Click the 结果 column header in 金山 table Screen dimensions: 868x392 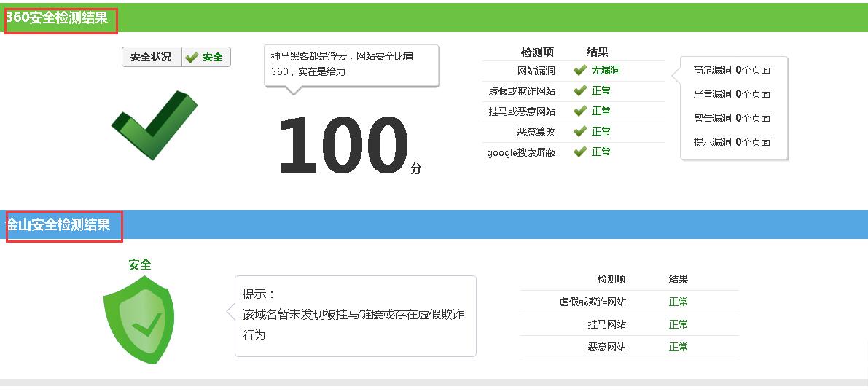pos(678,280)
